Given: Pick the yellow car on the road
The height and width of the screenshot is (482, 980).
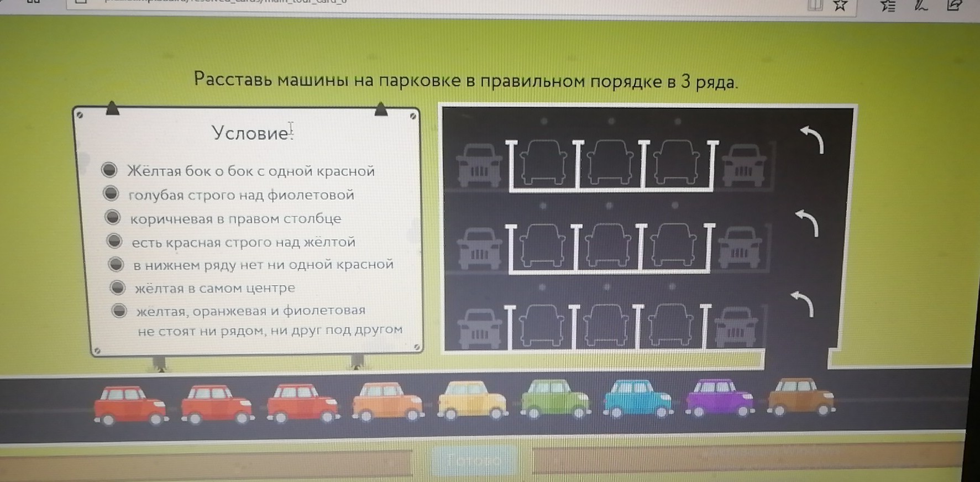Looking at the screenshot, I should point(471,400).
